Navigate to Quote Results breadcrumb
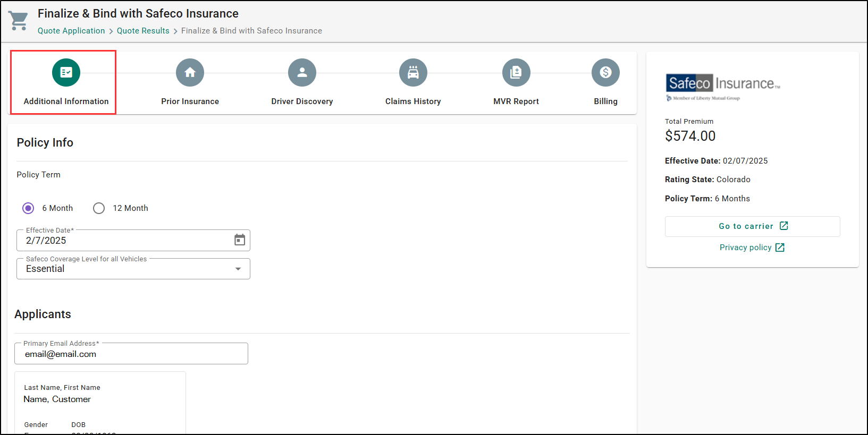868x435 pixels. (143, 31)
